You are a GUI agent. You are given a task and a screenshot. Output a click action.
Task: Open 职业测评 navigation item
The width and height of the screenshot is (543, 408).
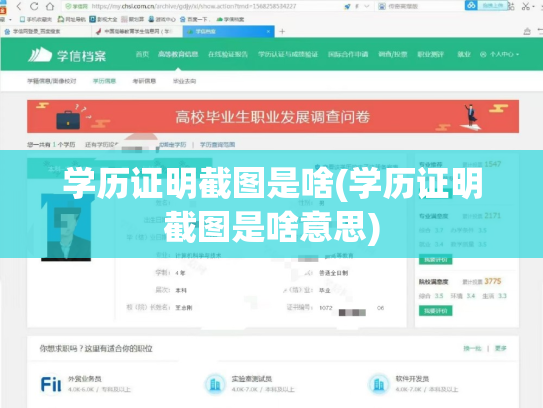(430, 54)
